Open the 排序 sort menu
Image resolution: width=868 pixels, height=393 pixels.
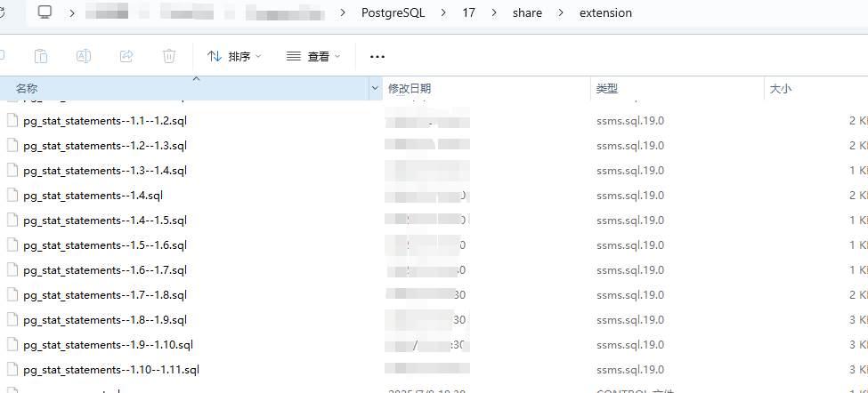[x=234, y=56]
